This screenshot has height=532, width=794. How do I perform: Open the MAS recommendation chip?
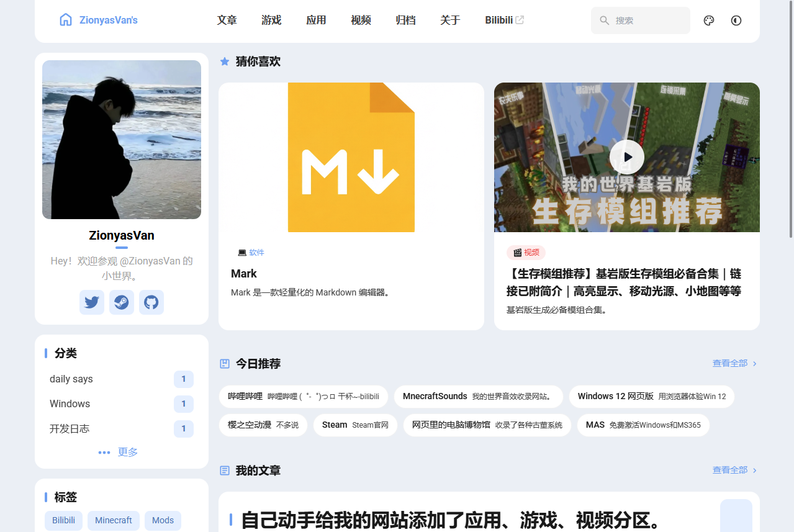pyautogui.click(x=643, y=425)
